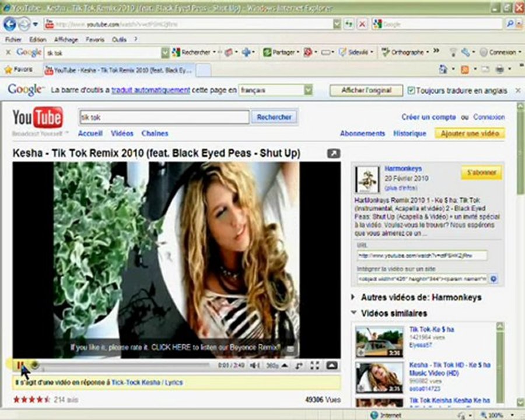Close the Google translate bar with X

click(518, 90)
